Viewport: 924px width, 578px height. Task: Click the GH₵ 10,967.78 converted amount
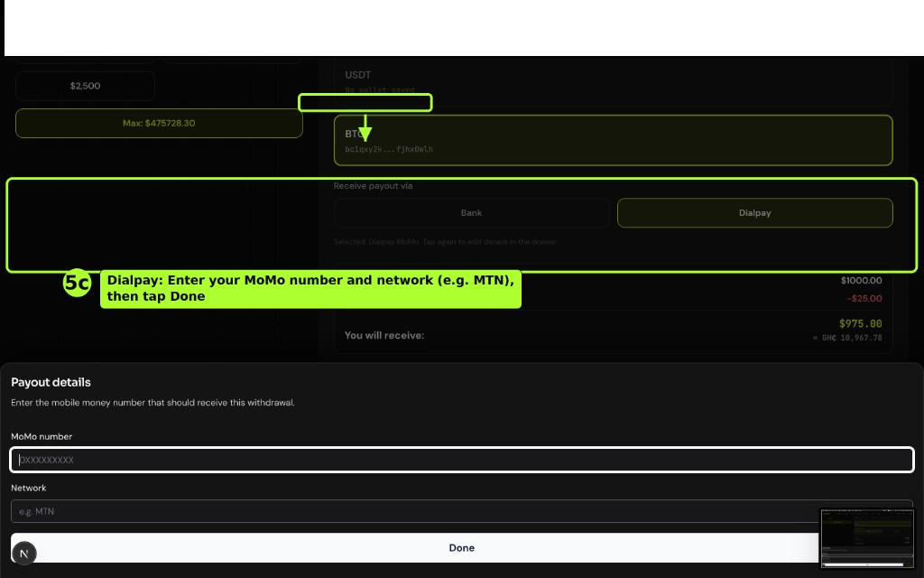click(847, 338)
